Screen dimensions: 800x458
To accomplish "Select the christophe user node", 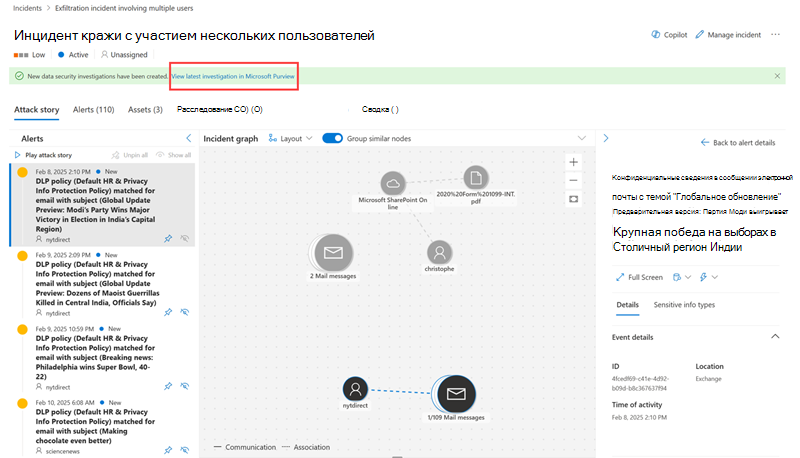I will (x=439, y=252).
